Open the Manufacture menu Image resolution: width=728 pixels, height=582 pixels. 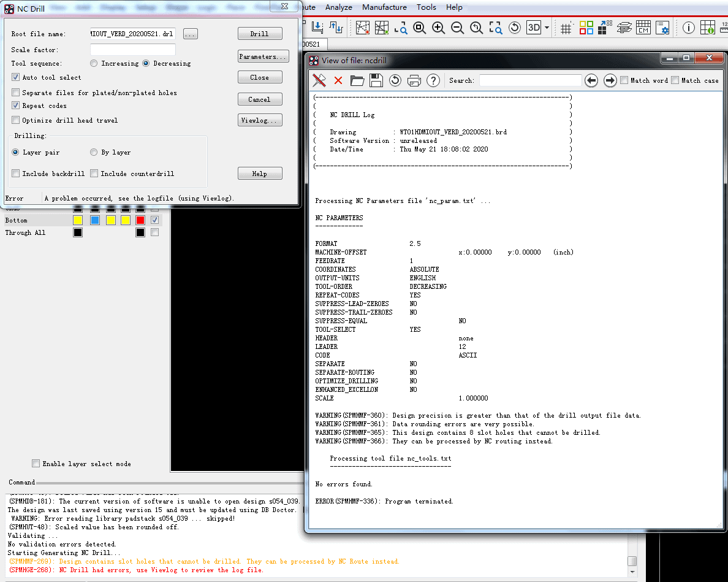(x=384, y=7)
